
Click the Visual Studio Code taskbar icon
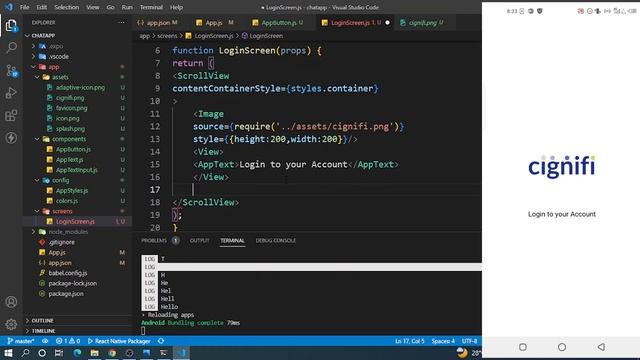point(182,353)
